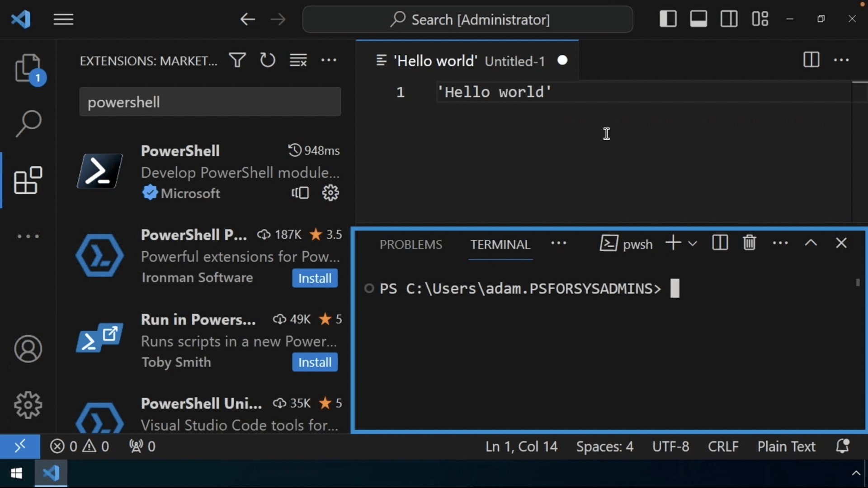Open a remote window from status bar
The height and width of the screenshot is (488, 868).
coord(20,447)
